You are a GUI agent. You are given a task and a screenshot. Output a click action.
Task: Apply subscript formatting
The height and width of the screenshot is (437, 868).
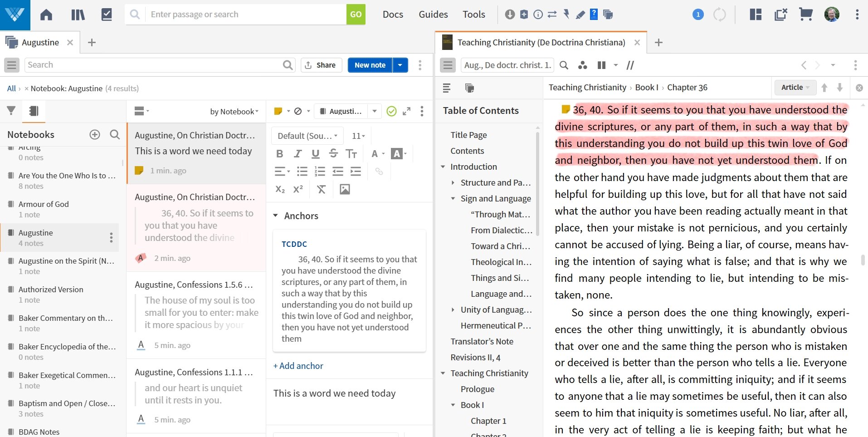point(280,189)
